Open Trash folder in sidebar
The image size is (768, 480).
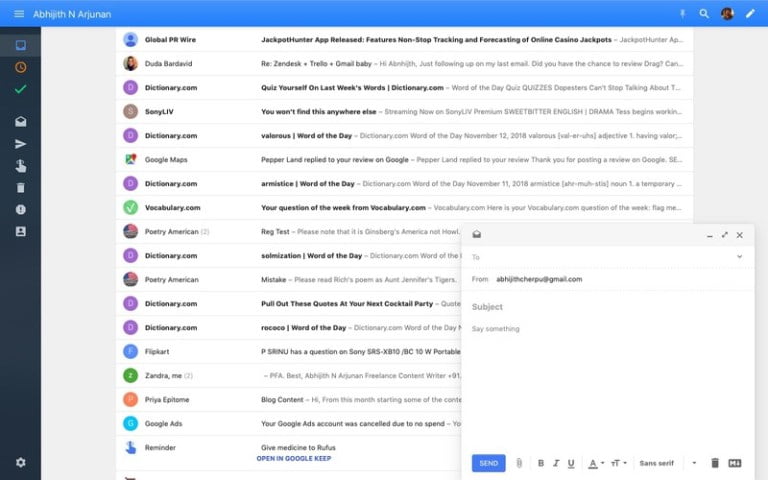point(21,187)
